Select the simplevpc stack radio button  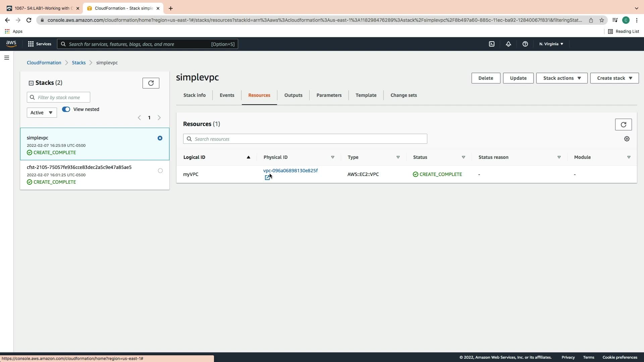tap(160, 138)
